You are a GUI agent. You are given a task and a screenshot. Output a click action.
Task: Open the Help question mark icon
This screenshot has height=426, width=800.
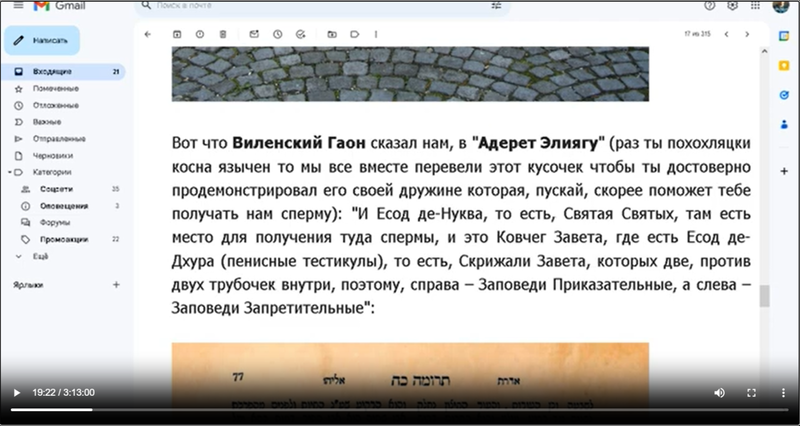tap(710, 5)
